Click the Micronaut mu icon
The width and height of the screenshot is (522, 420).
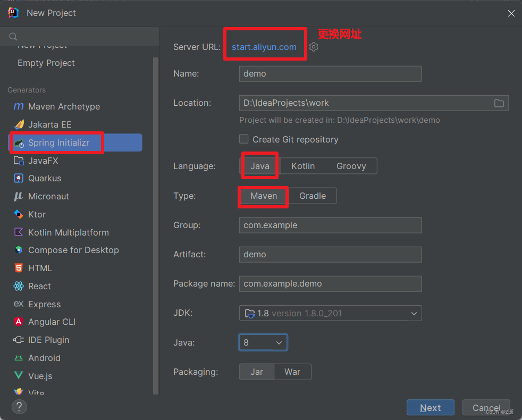[19, 197]
